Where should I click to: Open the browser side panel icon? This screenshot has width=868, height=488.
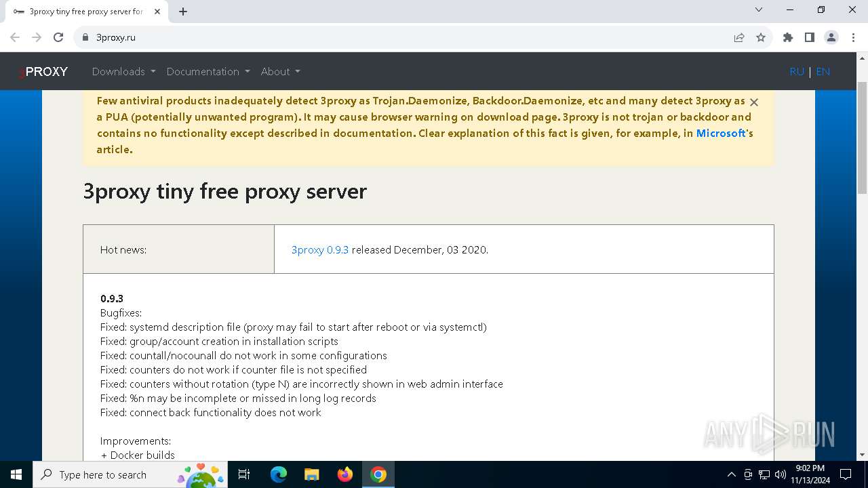(x=810, y=37)
